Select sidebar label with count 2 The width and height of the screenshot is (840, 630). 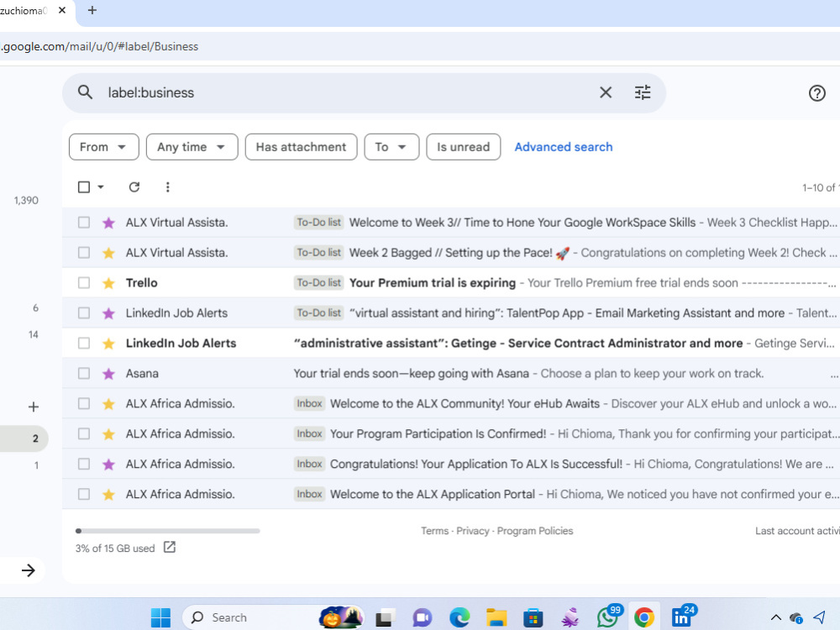(x=24, y=438)
